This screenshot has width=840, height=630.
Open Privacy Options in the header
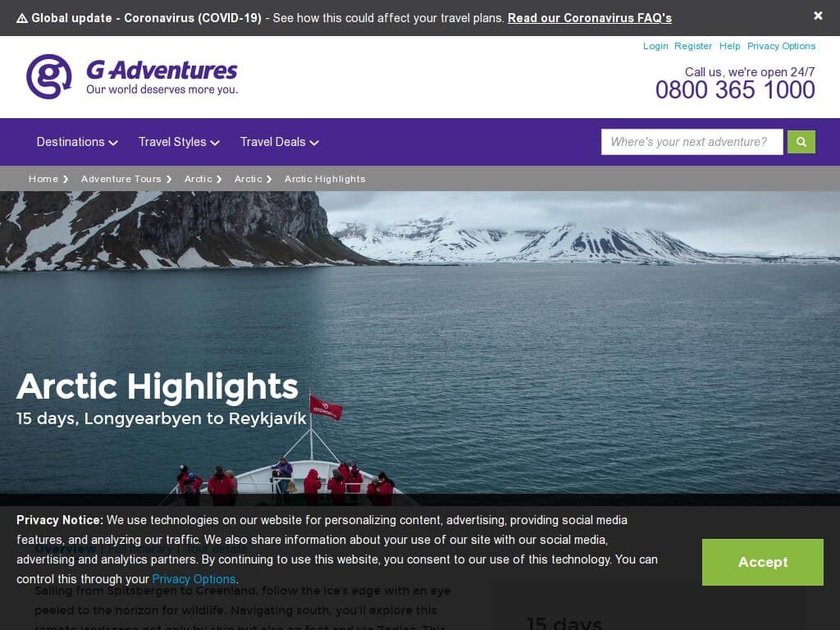(781, 46)
